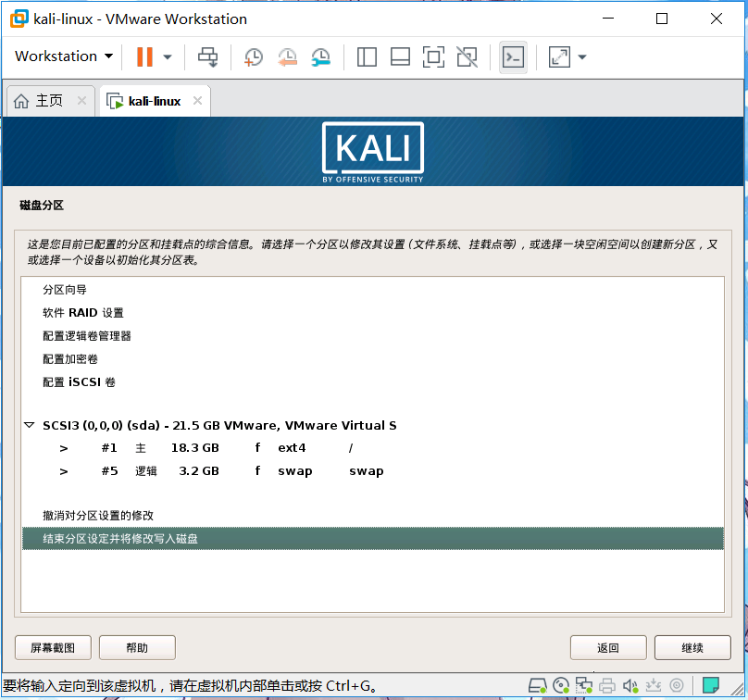The width and height of the screenshot is (748, 700).
Task: Click the 继续 continue button
Action: pos(692,648)
